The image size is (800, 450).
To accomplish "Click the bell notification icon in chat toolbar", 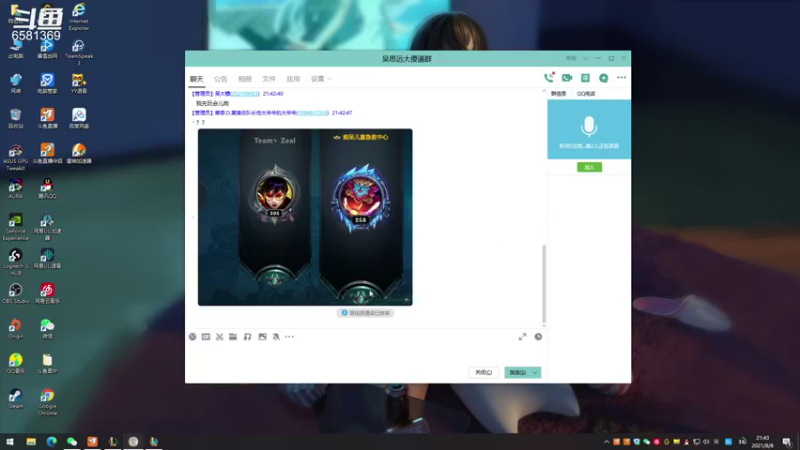I will 276,337.
